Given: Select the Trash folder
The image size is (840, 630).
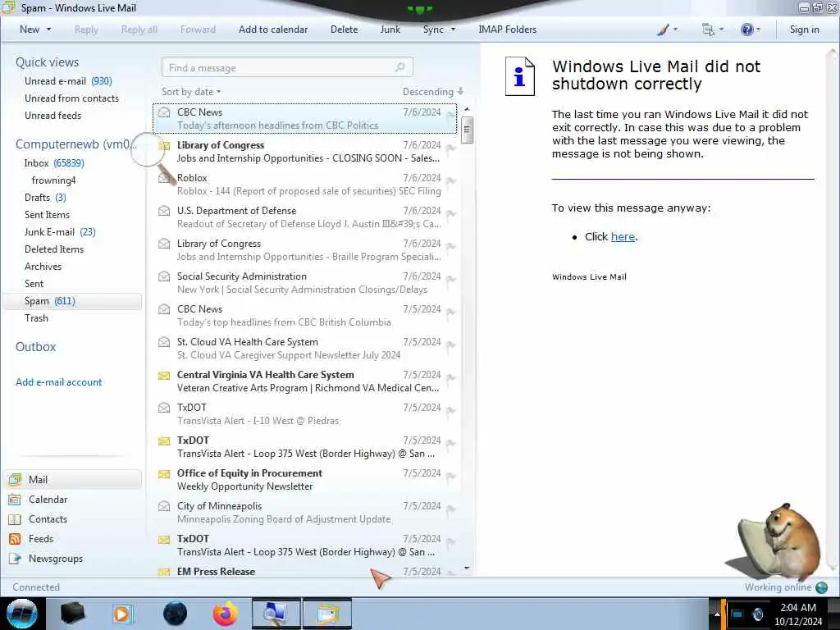Looking at the screenshot, I should pyautogui.click(x=36, y=318).
